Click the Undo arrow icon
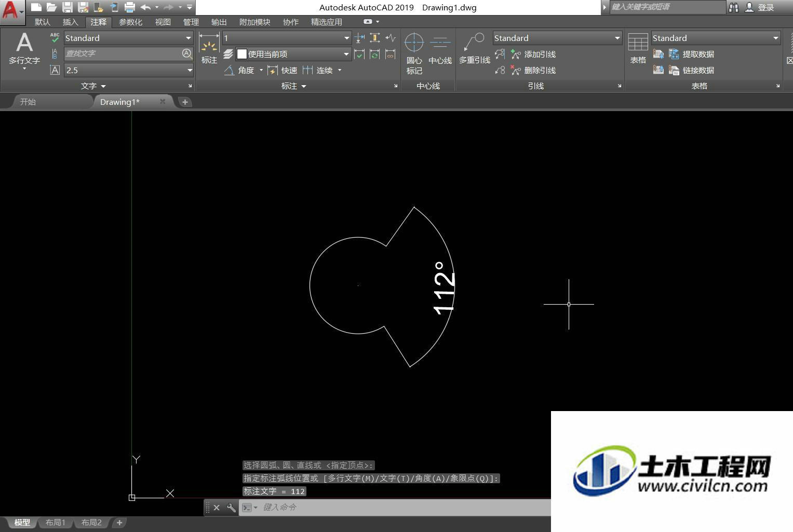 click(x=146, y=7)
